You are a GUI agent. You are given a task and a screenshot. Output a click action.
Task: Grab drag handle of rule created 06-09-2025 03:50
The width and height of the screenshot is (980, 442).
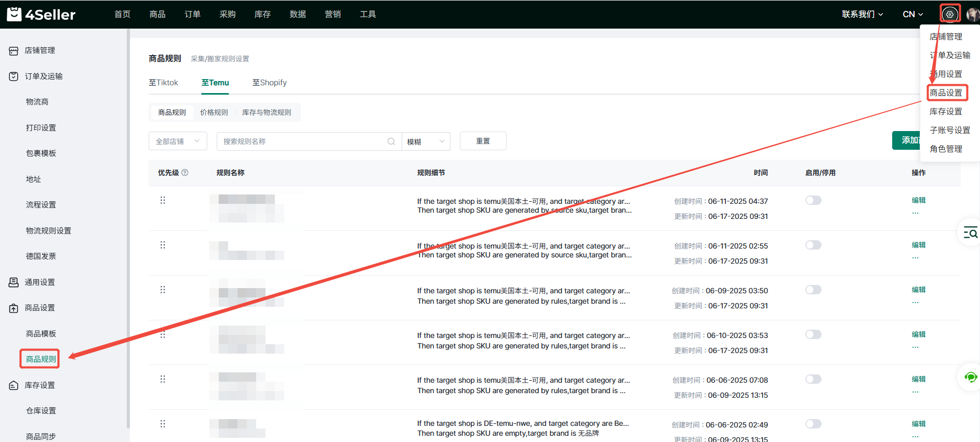click(x=163, y=290)
